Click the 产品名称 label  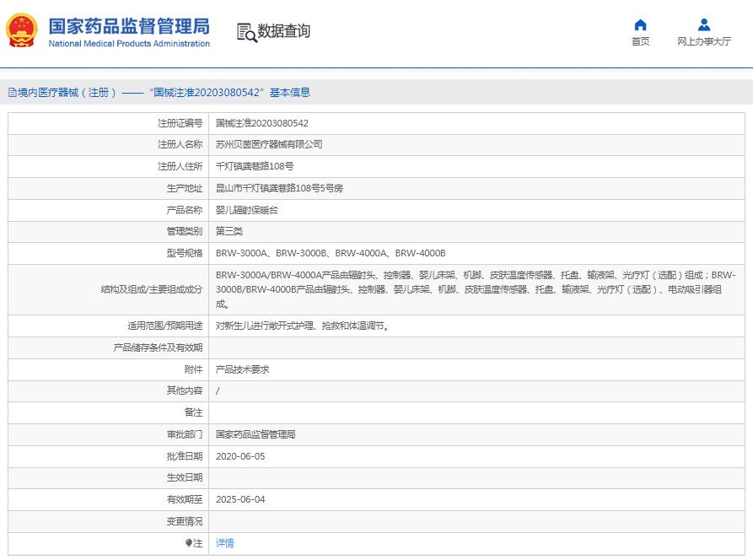pos(185,210)
